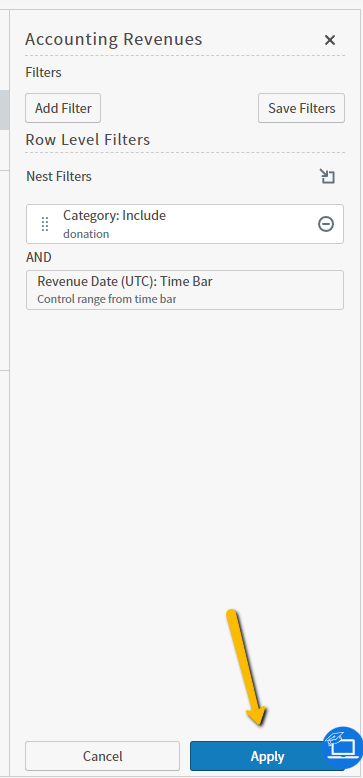Image resolution: width=363 pixels, height=778 pixels.
Task: Click the Filters label
Action: point(44,72)
